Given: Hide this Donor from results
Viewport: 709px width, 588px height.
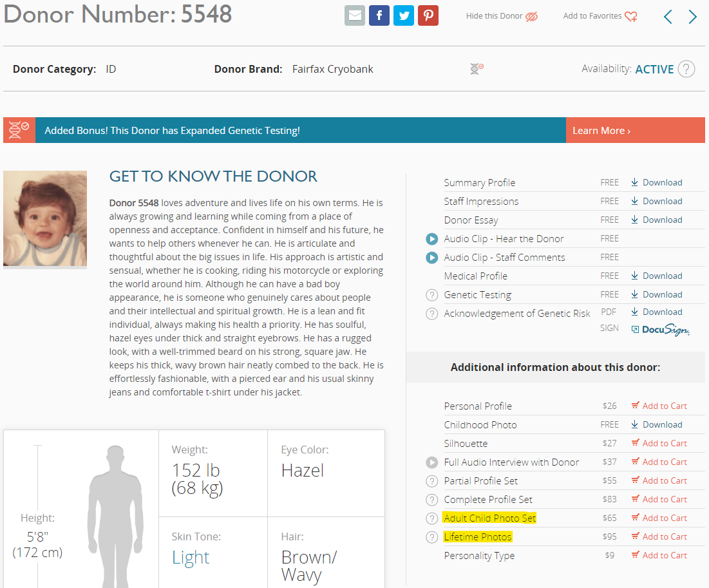Looking at the screenshot, I should pyautogui.click(x=501, y=16).
